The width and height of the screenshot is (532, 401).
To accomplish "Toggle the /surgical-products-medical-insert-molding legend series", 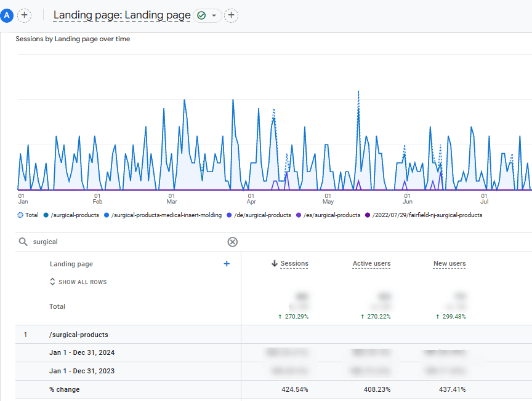I will [x=166, y=215].
